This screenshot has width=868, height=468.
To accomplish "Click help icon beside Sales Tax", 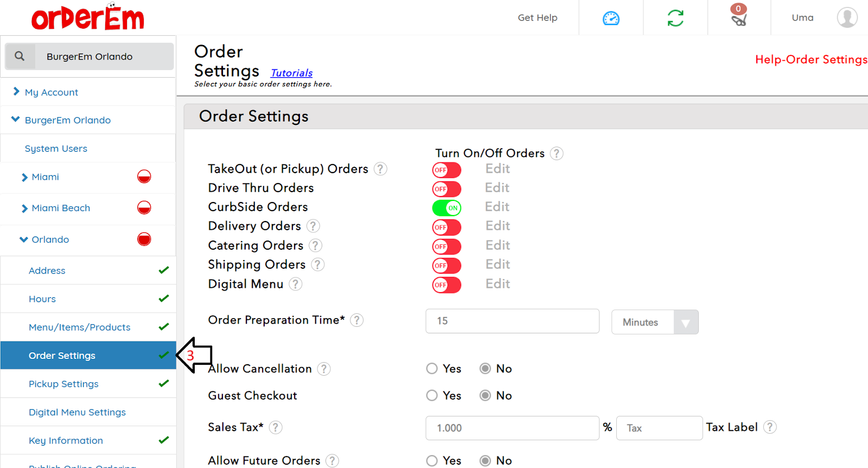I will (x=276, y=428).
